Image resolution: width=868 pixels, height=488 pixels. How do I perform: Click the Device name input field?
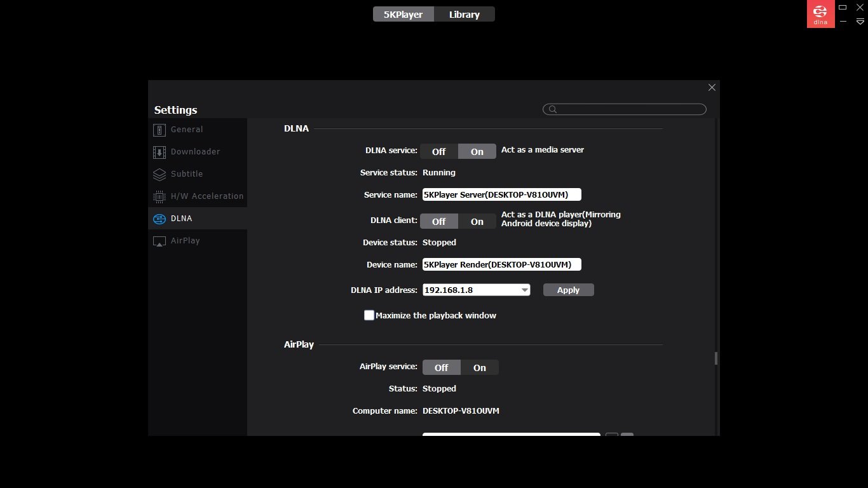pyautogui.click(x=502, y=264)
